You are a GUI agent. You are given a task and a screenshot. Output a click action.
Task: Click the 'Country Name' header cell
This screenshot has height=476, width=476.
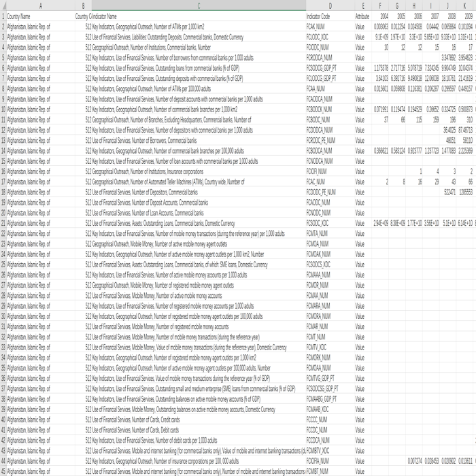click(41, 16)
